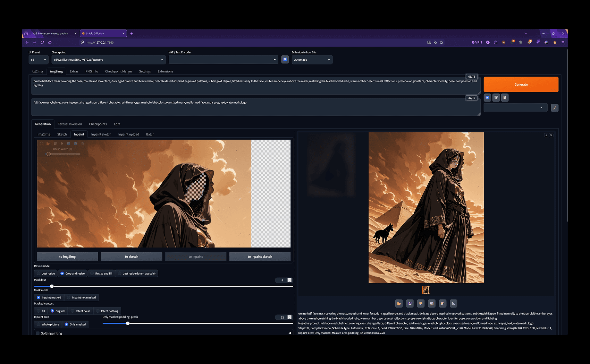Open the PNG Info tab
590x364 pixels.
tap(92, 71)
